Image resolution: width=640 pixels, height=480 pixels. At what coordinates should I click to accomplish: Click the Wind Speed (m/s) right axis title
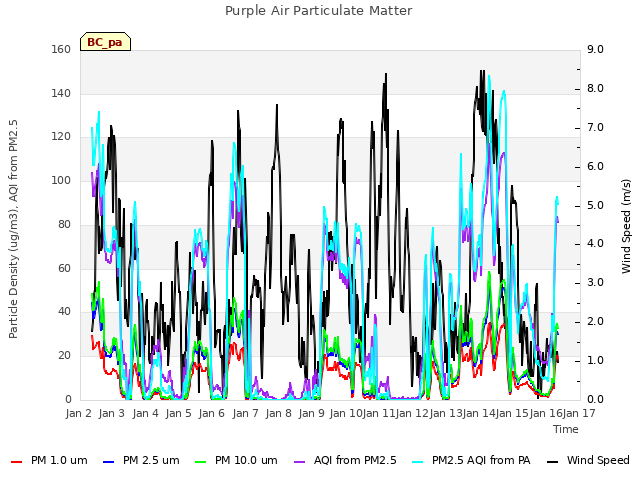click(626, 226)
